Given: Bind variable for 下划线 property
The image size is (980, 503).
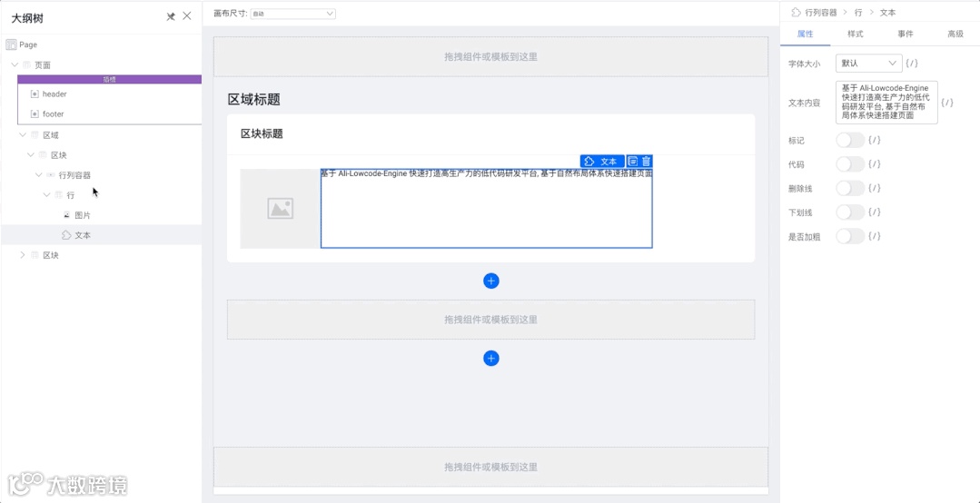Looking at the screenshot, I should pos(875,212).
